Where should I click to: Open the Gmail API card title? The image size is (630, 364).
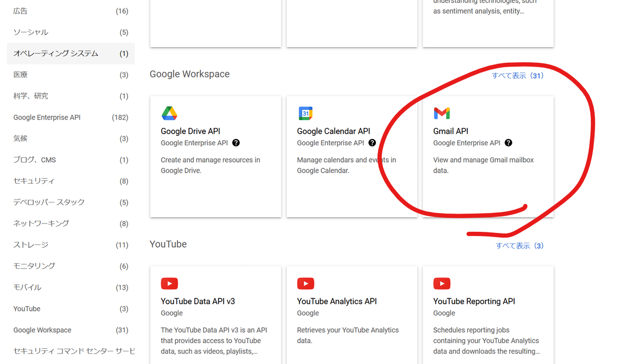pyautogui.click(x=450, y=131)
